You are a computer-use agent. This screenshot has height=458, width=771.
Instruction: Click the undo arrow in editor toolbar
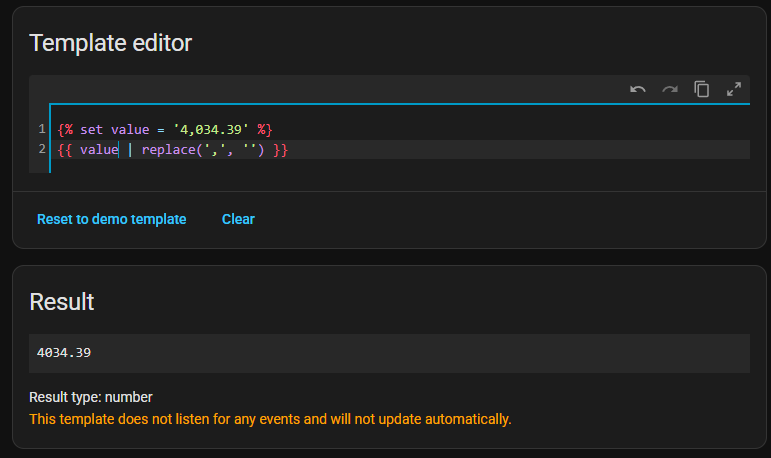click(x=638, y=89)
